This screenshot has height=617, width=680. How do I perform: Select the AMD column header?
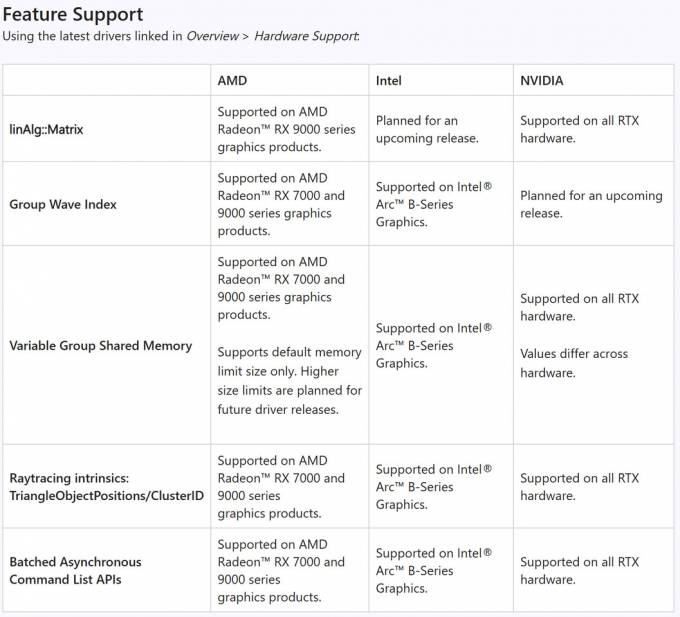tap(232, 80)
